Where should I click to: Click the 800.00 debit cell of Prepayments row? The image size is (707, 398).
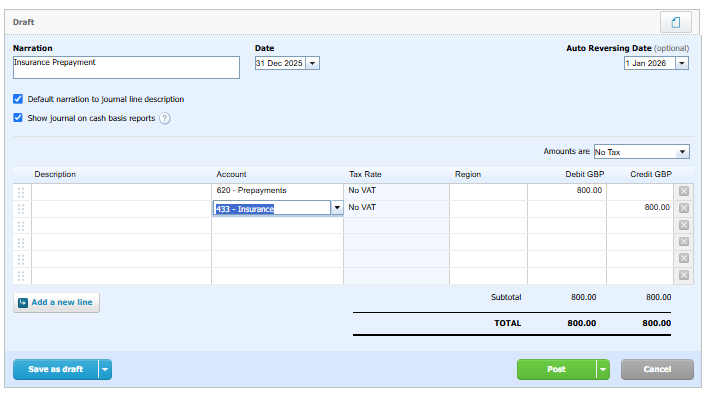pyautogui.click(x=567, y=191)
